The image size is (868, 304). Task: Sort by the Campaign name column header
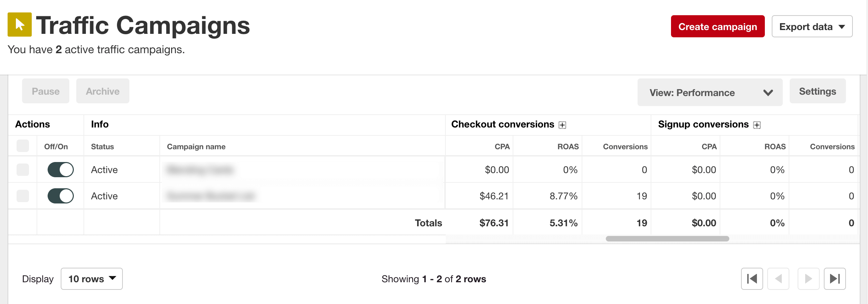[x=196, y=146]
